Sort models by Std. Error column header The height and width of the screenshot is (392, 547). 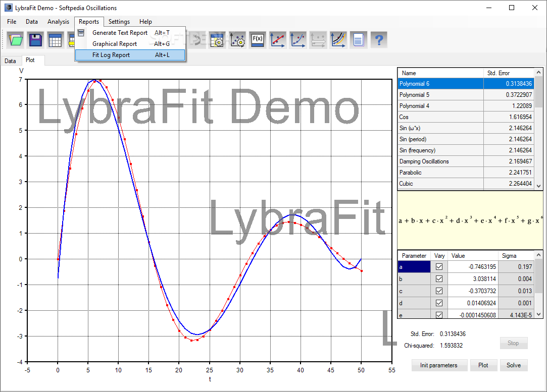pyautogui.click(x=509, y=73)
